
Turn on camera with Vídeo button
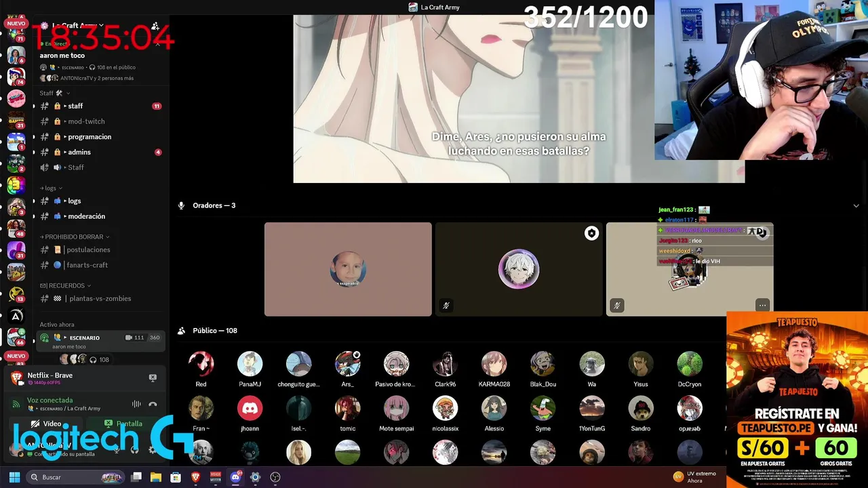point(47,424)
